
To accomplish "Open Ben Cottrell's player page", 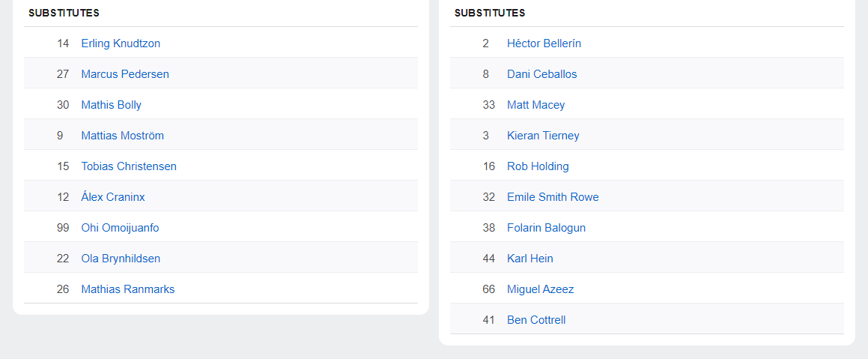I will coord(536,320).
